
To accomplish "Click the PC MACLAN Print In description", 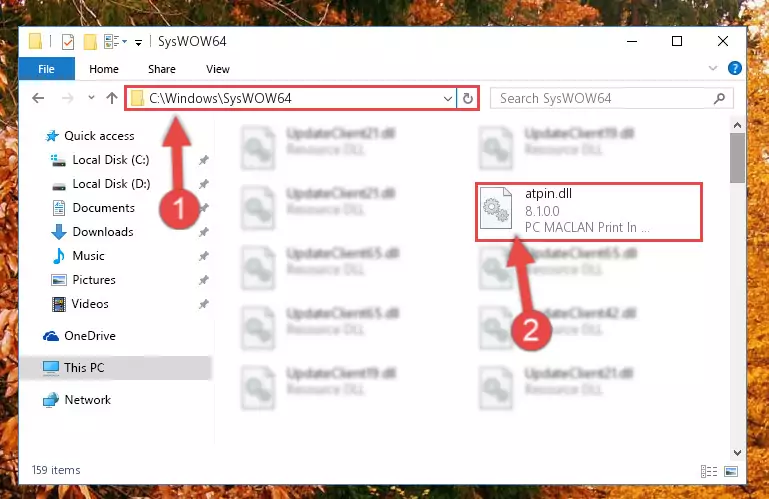I will tap(587, 228).
